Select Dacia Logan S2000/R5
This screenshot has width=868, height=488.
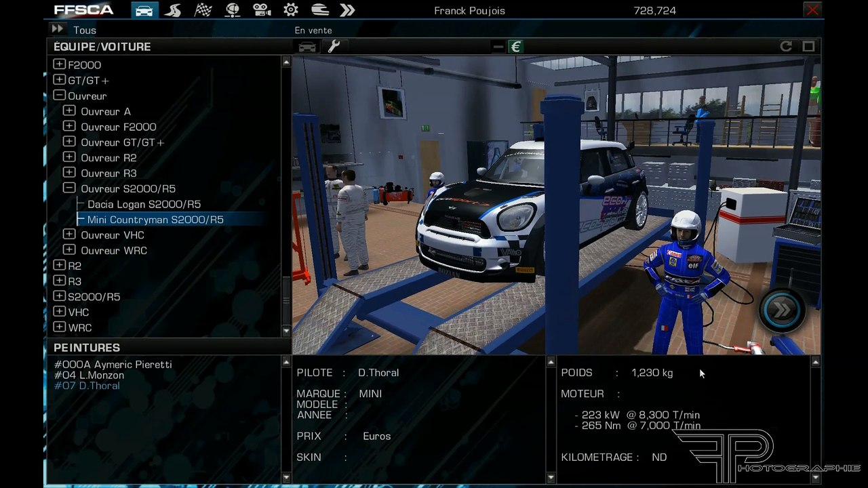click(x=144, y=204)
